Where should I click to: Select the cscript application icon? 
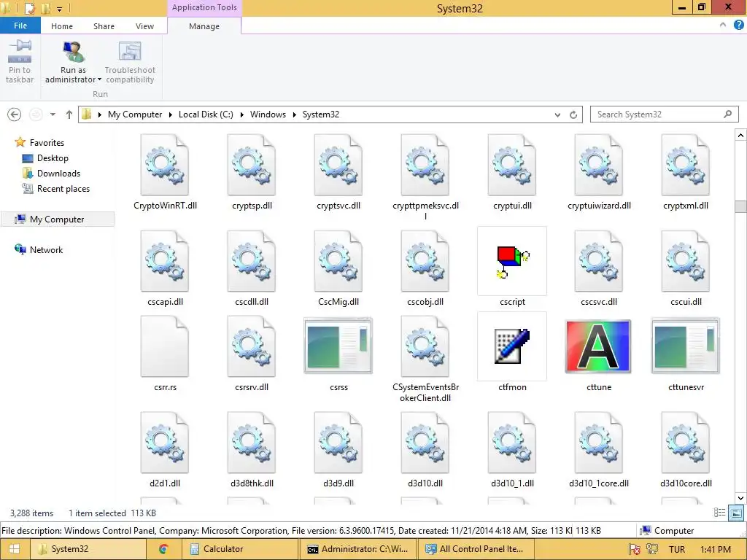pos(512,261)
